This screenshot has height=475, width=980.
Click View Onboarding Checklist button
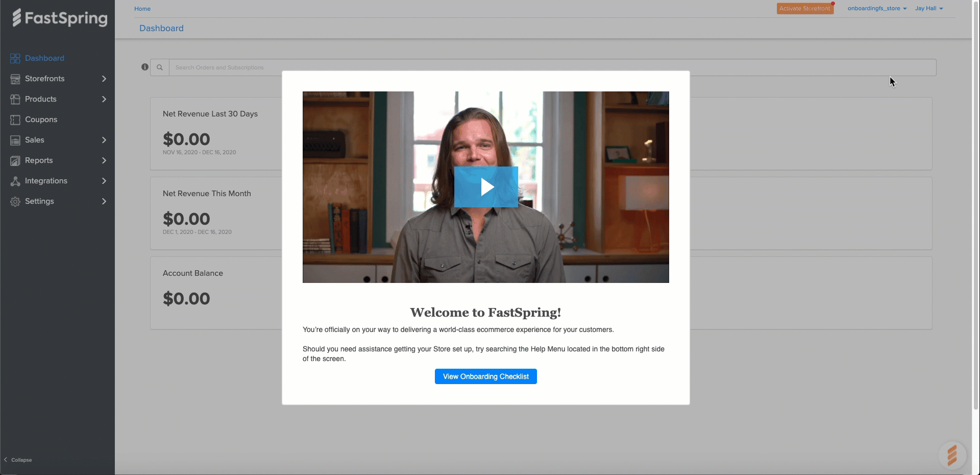pos(486,376)
